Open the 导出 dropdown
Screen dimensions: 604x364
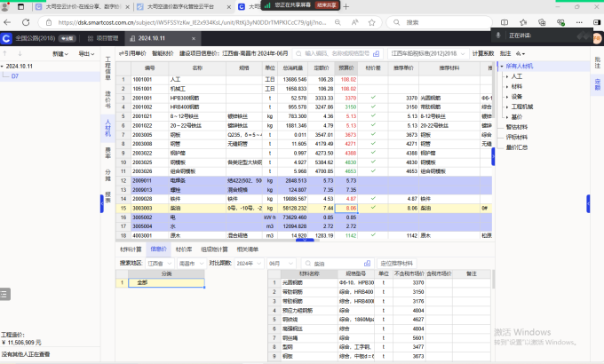[87, 54]
